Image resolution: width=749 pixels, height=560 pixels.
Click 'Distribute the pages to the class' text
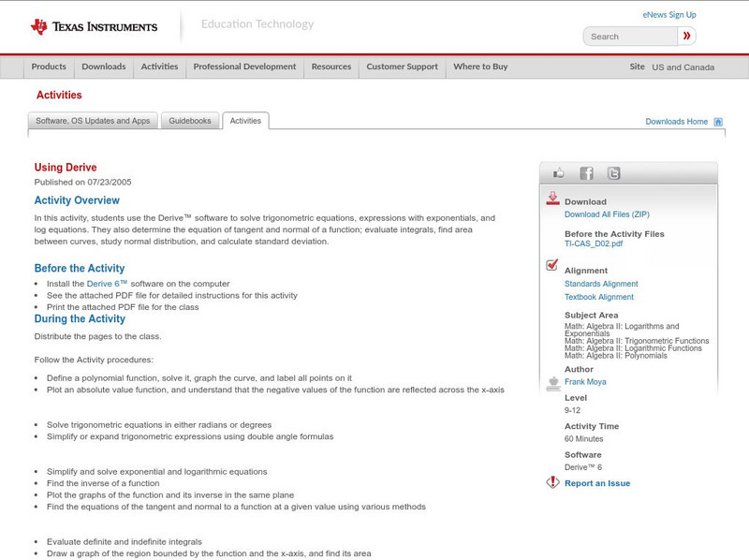98,336
